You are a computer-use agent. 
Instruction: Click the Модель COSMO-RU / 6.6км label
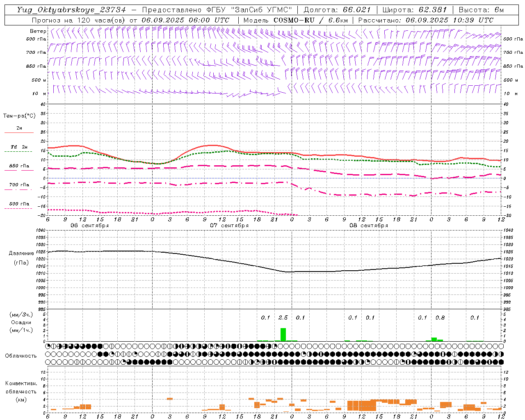[x=296, y=20]
